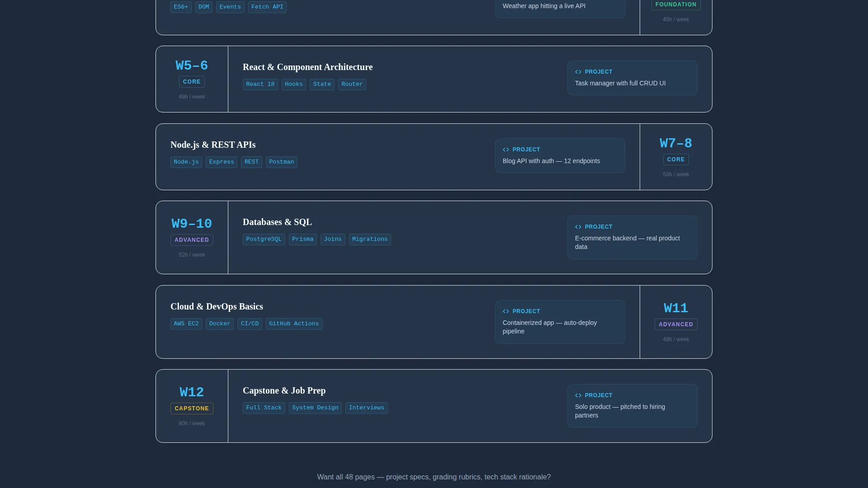This screenshot has width=868, height=488.
Task: Click the Databases & SQL heading
Action: [x=278, y=222]
